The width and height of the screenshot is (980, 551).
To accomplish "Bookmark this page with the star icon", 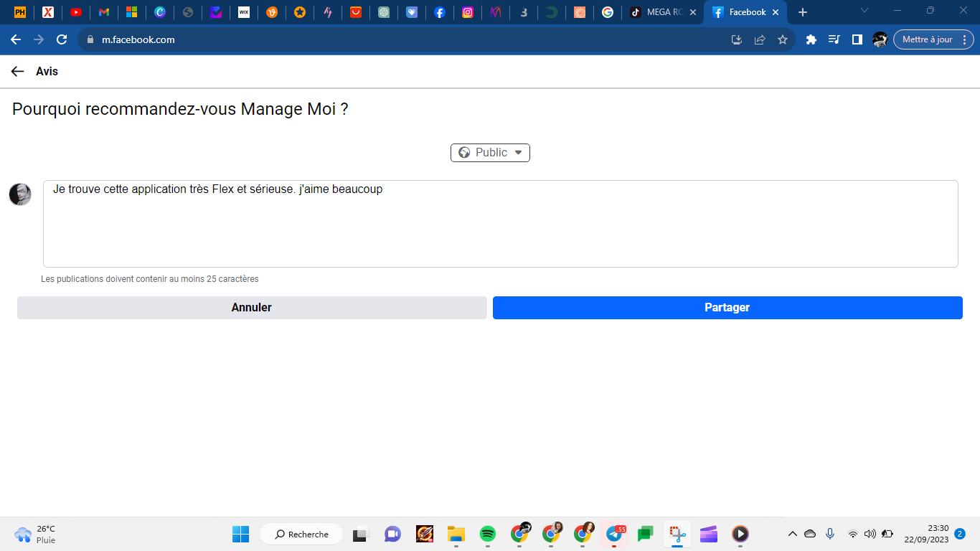I will [783, 40].
